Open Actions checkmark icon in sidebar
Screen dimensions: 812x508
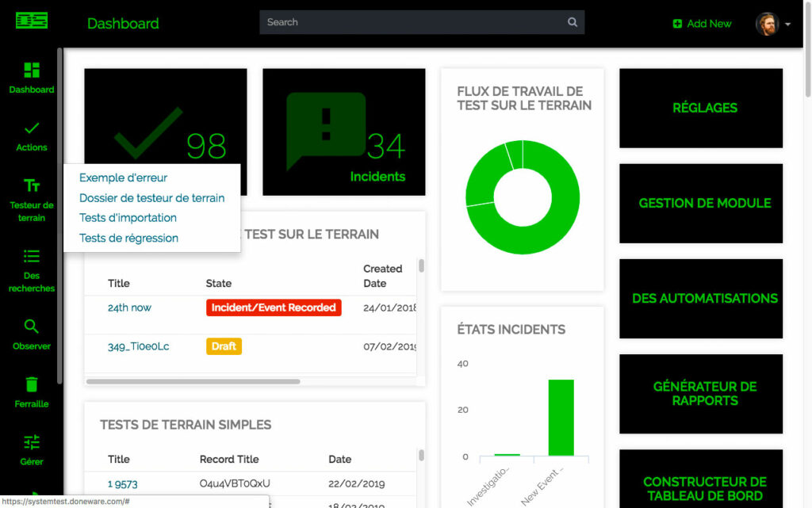[32, 128]
